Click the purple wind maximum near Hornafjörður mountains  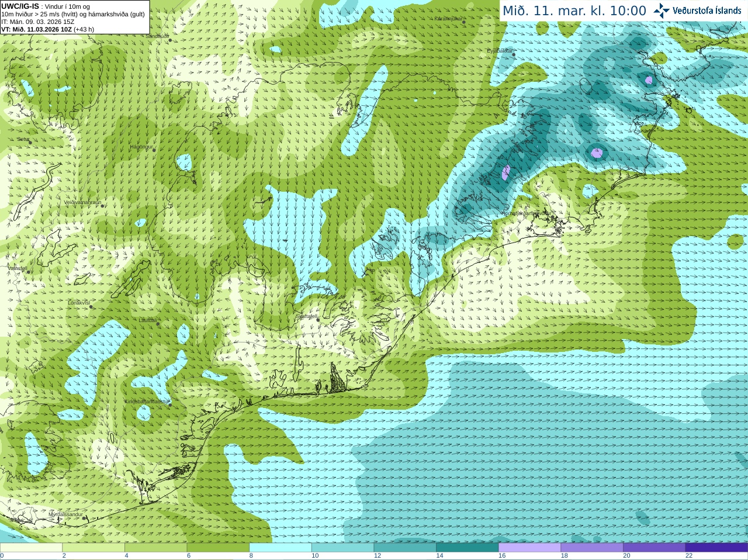point(506,172)
